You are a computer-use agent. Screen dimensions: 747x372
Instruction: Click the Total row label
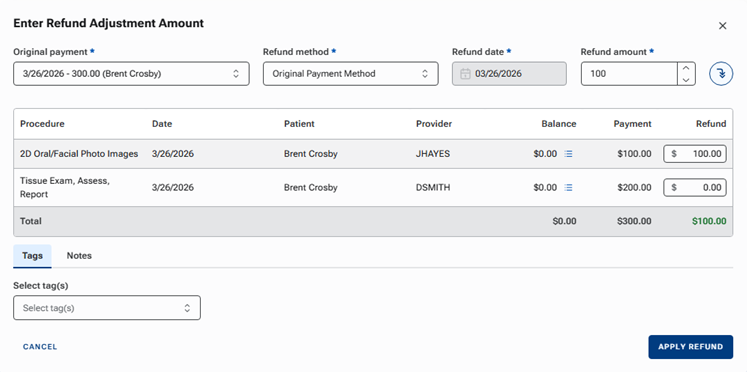click(30, 221)
